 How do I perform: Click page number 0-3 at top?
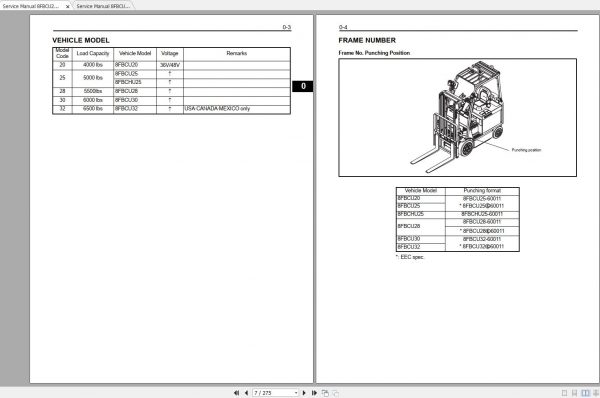point(287,27)
